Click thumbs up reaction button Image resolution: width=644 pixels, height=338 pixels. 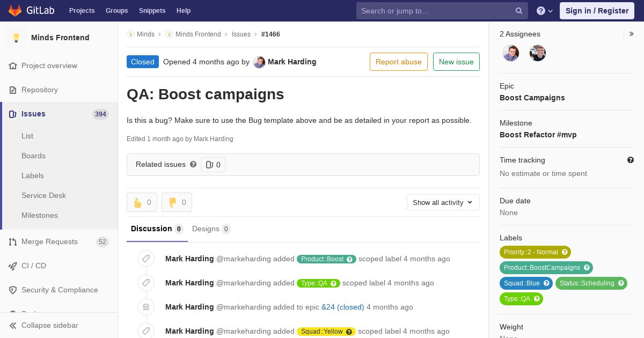tap(142, 202)
